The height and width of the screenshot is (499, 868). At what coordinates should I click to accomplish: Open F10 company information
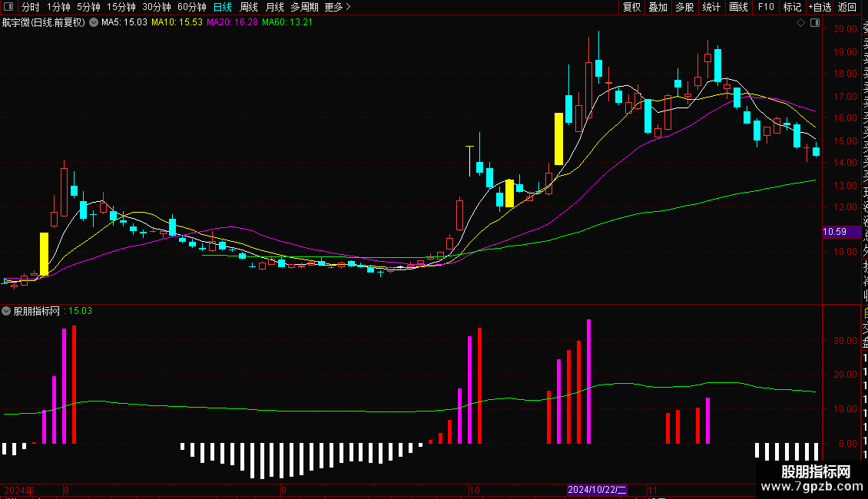(x=766, y=7)
